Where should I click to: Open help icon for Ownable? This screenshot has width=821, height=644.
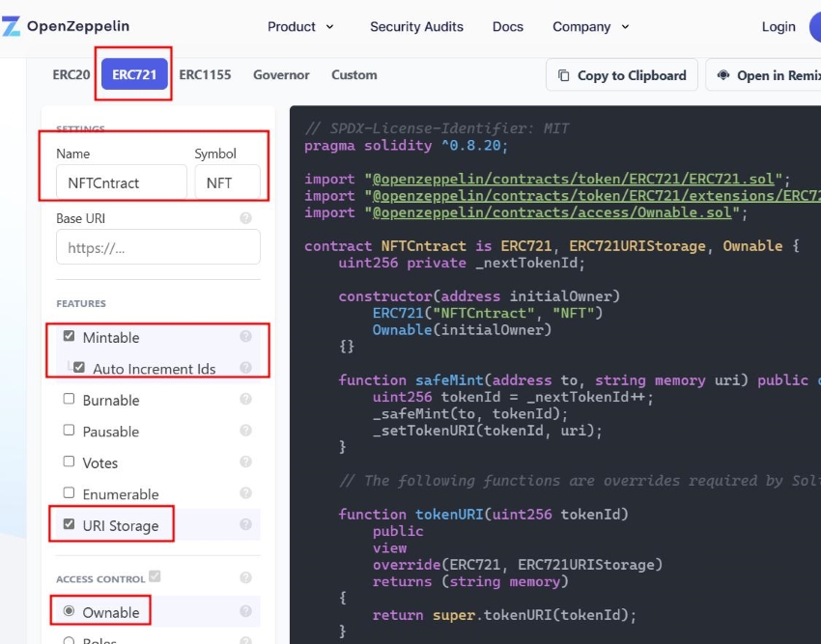click(x=245, y=611)
